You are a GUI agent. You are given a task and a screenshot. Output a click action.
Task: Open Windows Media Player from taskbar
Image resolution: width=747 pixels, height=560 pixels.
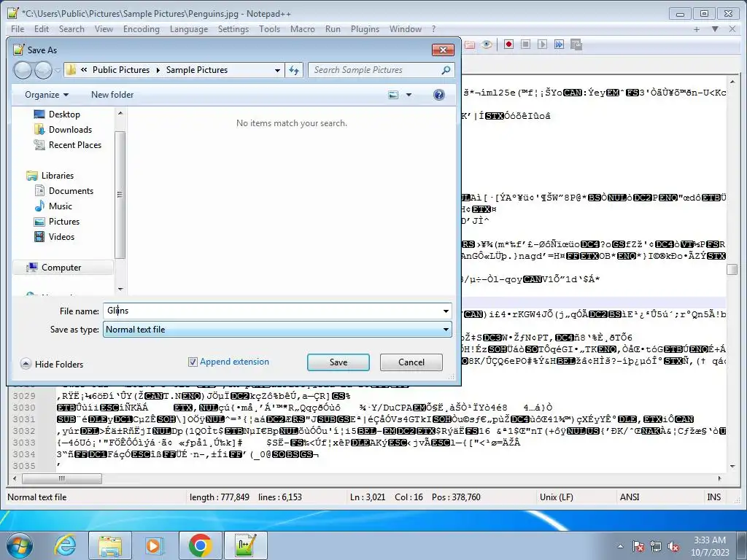tap(153, 545)
